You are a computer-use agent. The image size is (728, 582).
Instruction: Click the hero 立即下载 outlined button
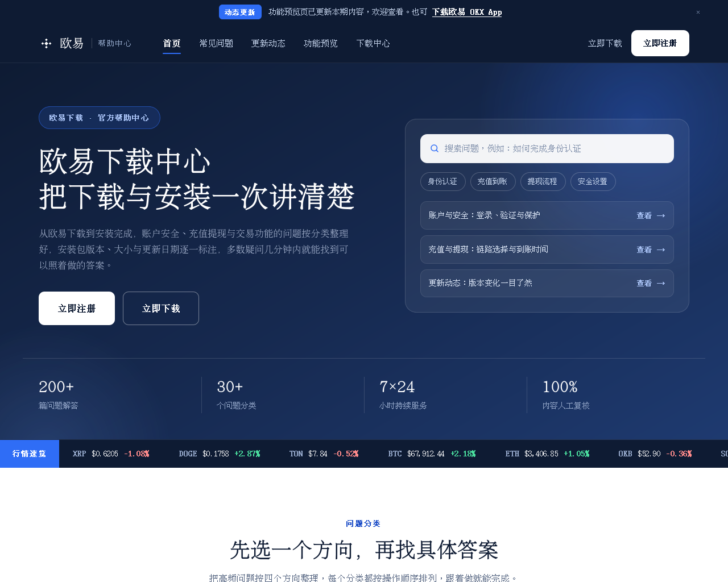pos(161,309)
